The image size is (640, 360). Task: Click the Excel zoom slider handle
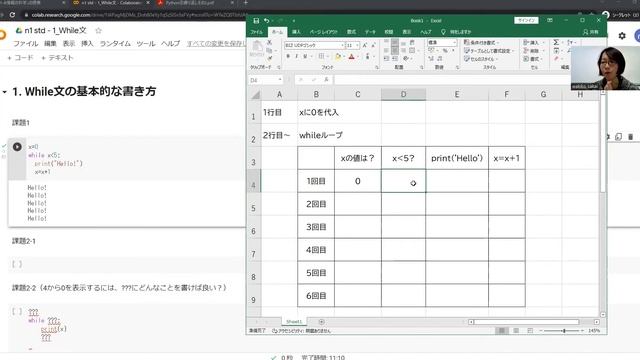tap(564, 331)
